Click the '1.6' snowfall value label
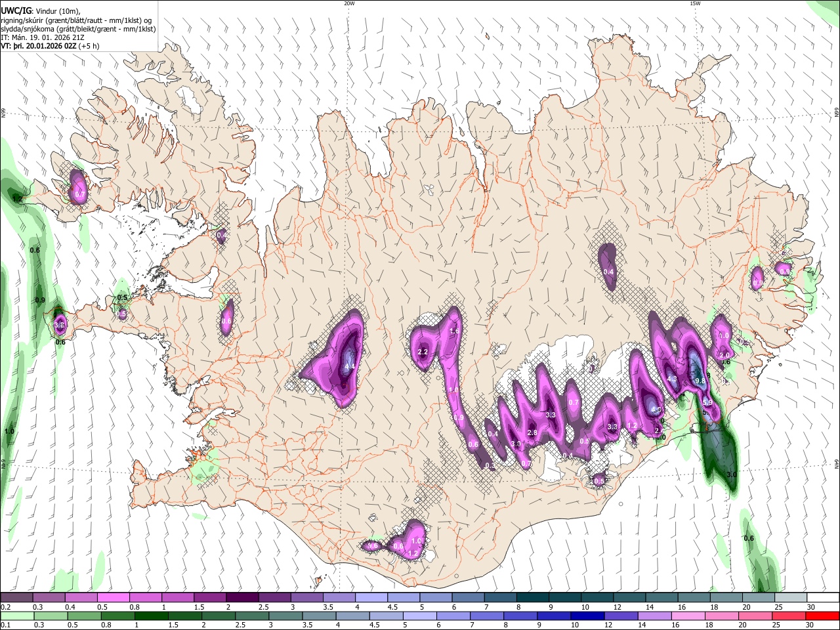Viewport: 840px width, 630px height. 454,331
